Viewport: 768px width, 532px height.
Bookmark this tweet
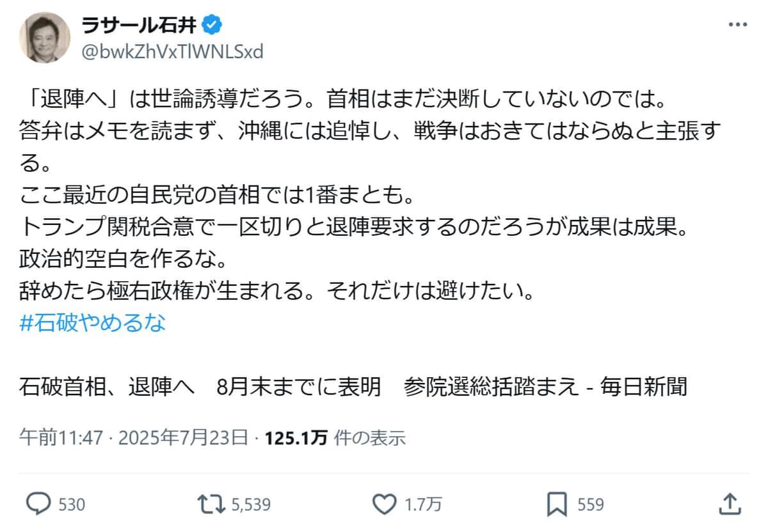(559, 505)
